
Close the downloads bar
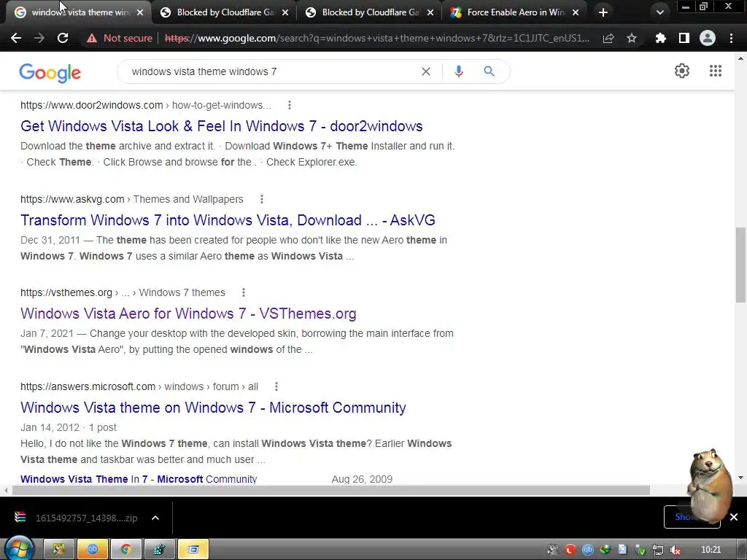[734, 517]
